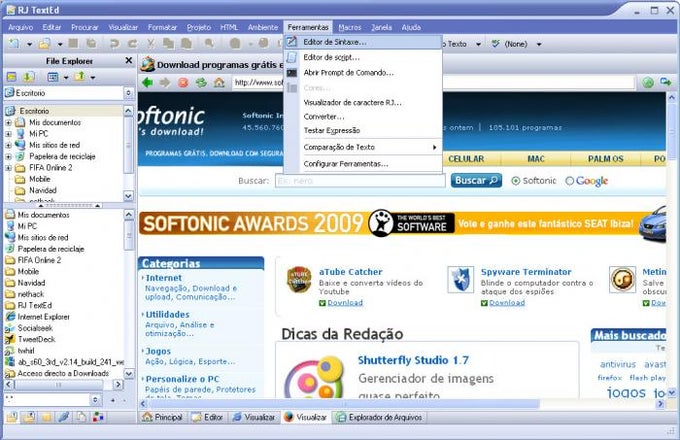Click the spell-check icon next to (None)

pos(496,43)
